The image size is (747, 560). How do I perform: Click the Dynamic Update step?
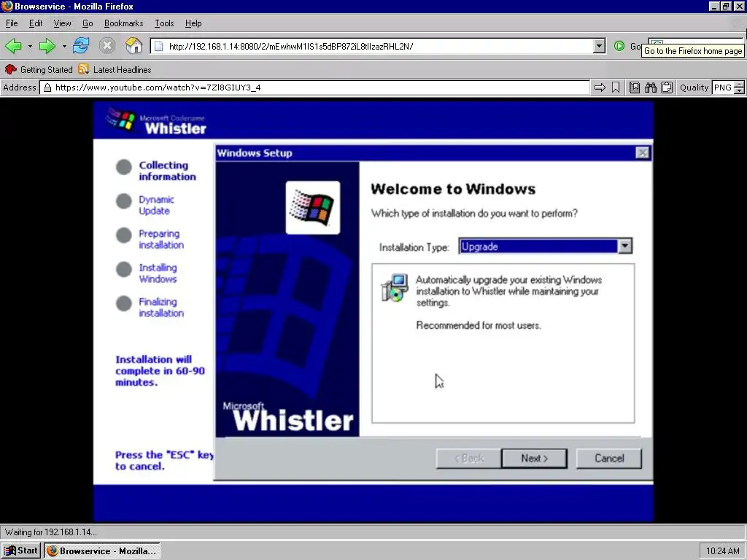pos(156,205)
